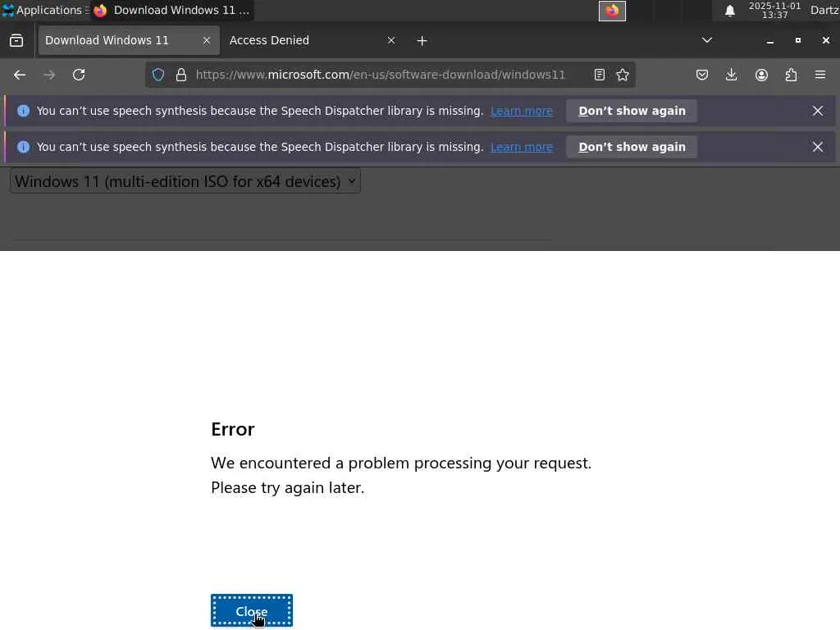Click Don't show again on first notification
840x630 pixels.
[x=632, y=111]
